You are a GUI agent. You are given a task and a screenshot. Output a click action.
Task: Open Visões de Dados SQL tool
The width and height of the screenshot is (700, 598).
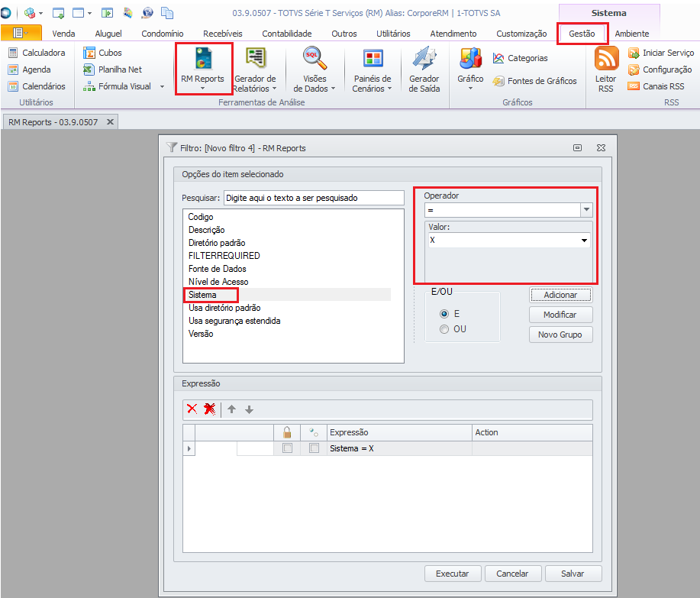click(x=315, y=69)
